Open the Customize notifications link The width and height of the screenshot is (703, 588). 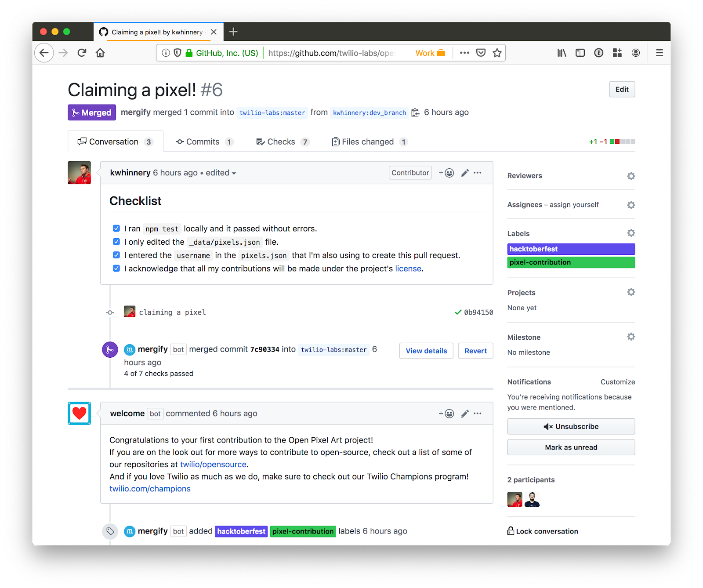[617, 382]
